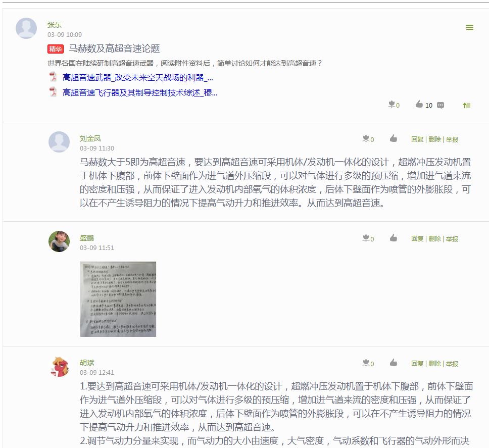
Task: Click 举报 on 胡斌's comment
Action: click(x=452, y=364)
